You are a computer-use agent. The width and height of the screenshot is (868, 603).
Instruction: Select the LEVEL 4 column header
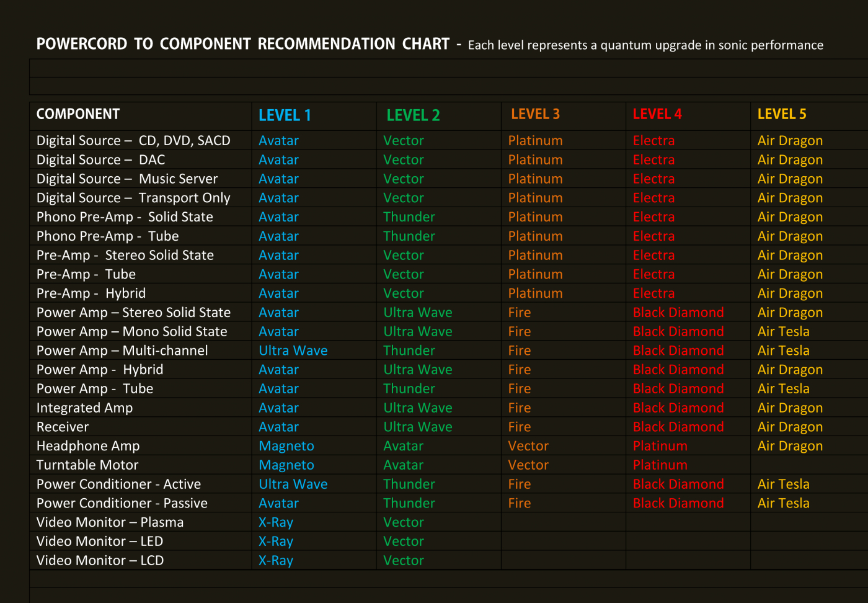(x=657, y=114)
